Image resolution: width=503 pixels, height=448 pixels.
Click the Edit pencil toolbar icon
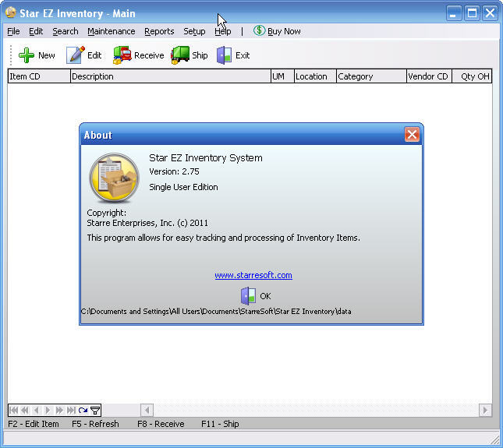(76, 55)
